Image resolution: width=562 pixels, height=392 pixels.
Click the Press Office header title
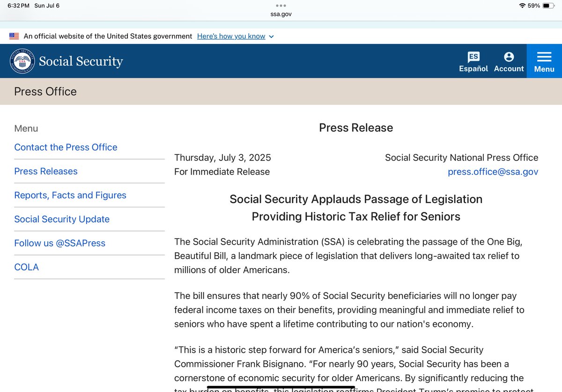[x=45, y=91]
